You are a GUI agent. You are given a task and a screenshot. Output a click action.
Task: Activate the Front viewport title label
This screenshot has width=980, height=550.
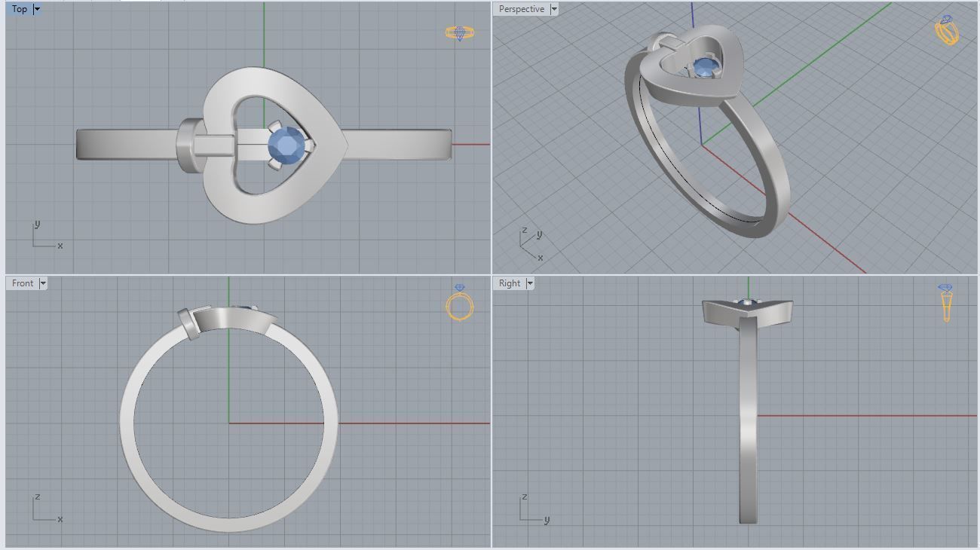tap(23, 283)
